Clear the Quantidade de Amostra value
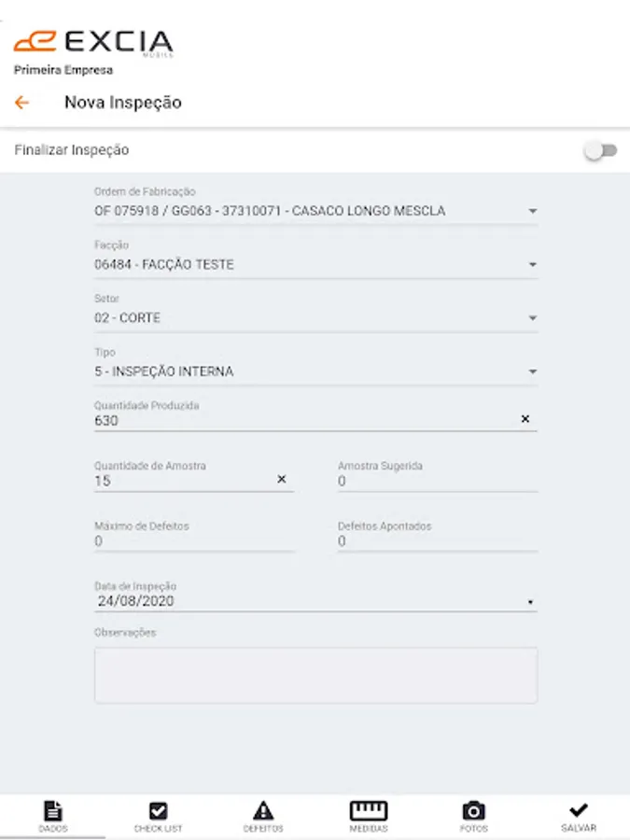Screen dimensions: 630x840 281,480
